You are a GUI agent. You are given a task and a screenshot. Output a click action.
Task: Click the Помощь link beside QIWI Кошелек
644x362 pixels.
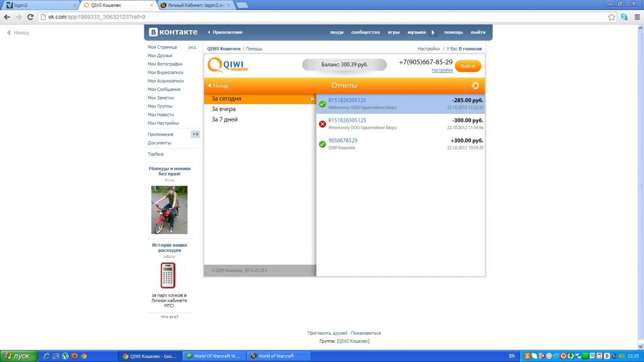pyautogui.click(x=254, y=49)
